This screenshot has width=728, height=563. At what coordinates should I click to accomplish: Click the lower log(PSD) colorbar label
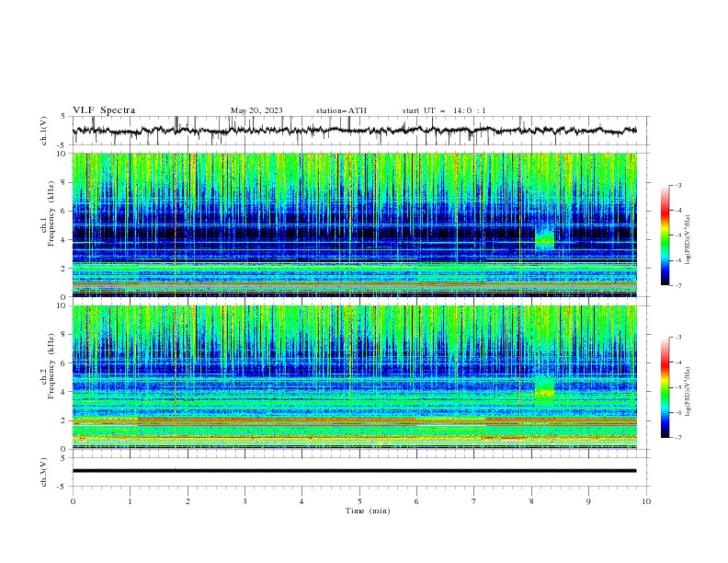pyautogui.click(x=688, y=391)
